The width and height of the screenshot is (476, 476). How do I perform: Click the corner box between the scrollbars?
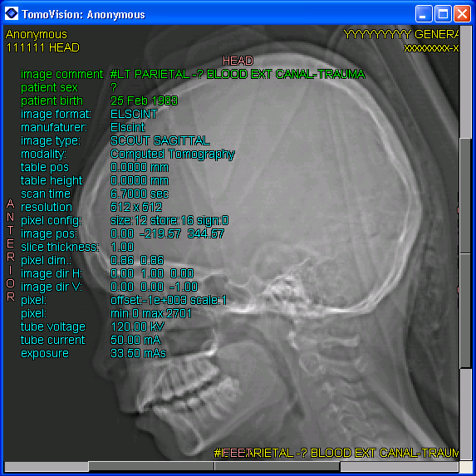click(x=465, y=467)
